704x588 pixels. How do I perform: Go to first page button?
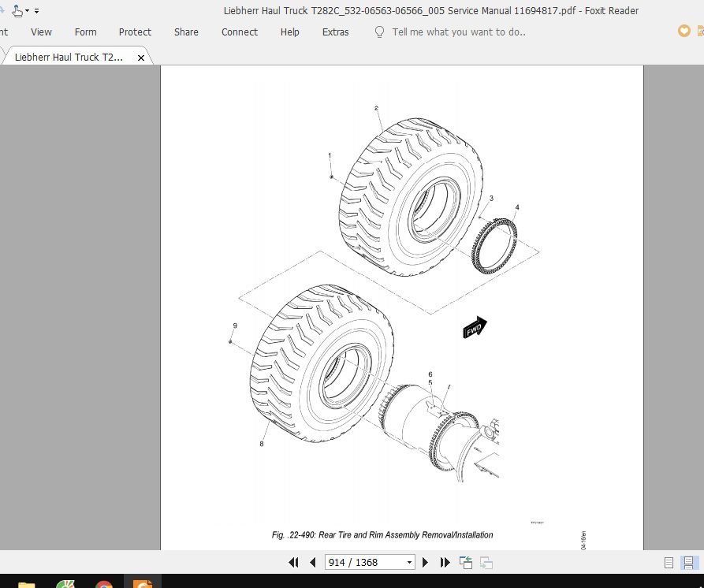point(293,563)
